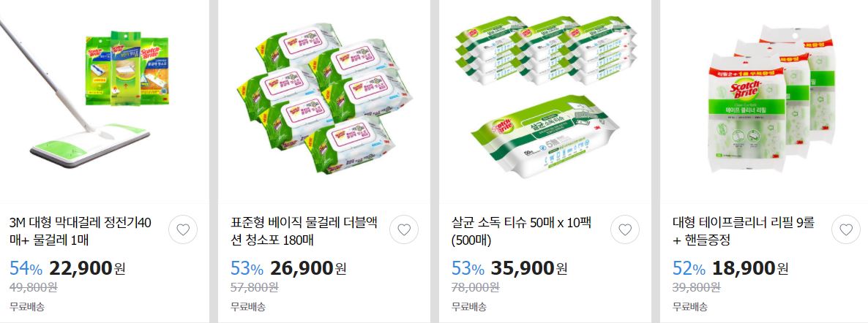Open 3M 대형 막대걸레 정전기40매 title
This screenshot has height=323, width=868.
coord(81,232)
